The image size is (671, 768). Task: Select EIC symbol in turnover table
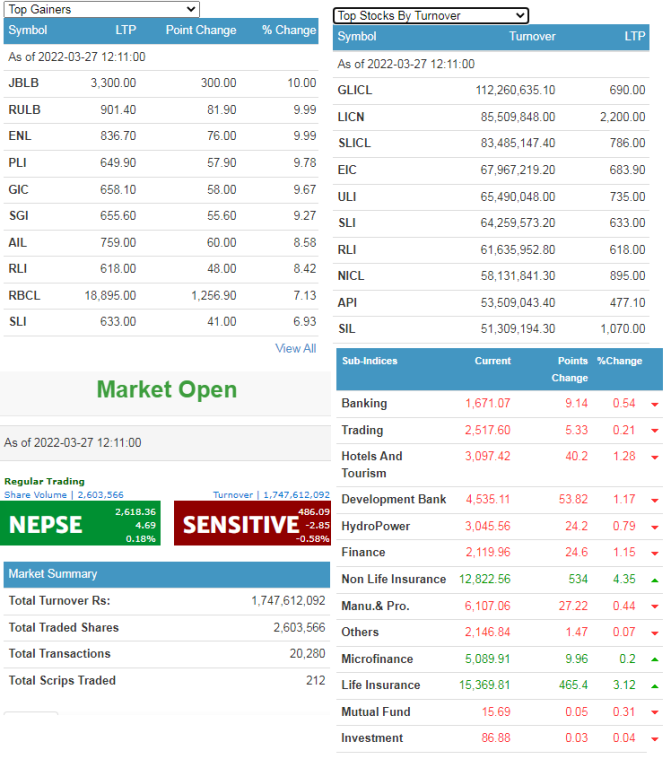[347, 169]
